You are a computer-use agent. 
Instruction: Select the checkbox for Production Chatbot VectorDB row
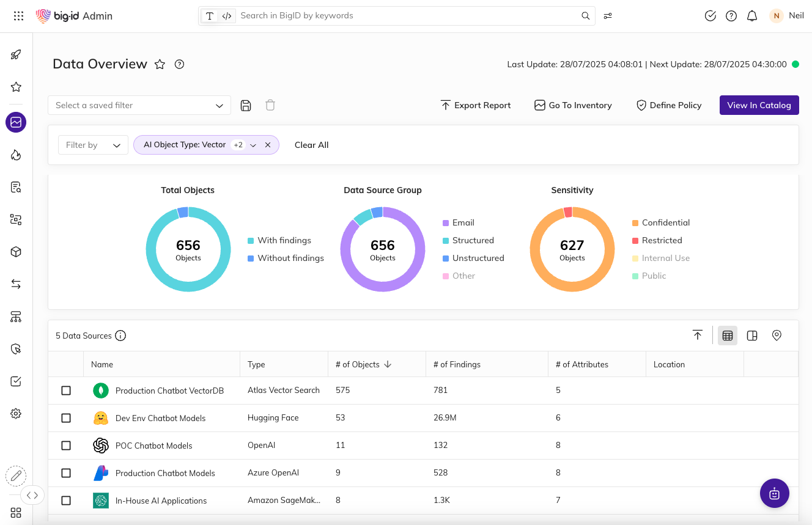coord(66,390)
